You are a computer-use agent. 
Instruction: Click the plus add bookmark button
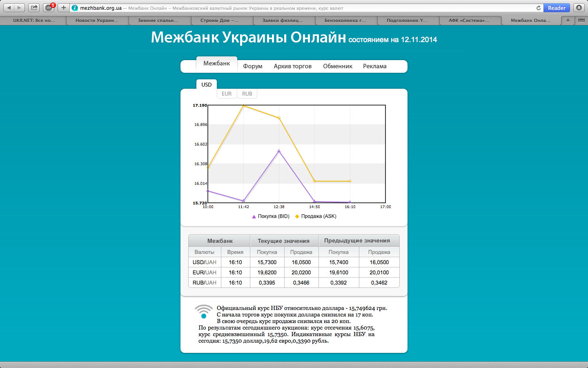(63, 8)
